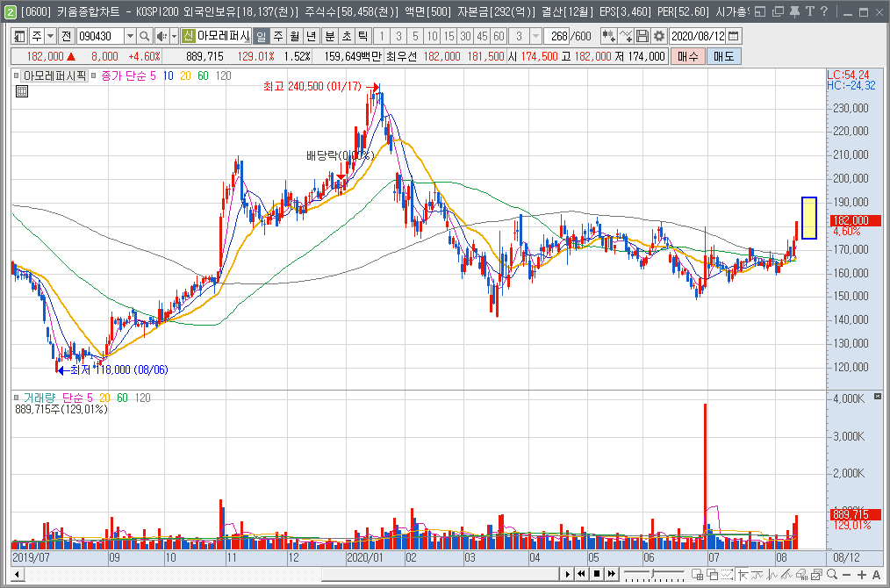The image size is (890, 588).
Task: Click the cursor crosshair tool icon in bottom toolbar
Action: coord(743,574)
